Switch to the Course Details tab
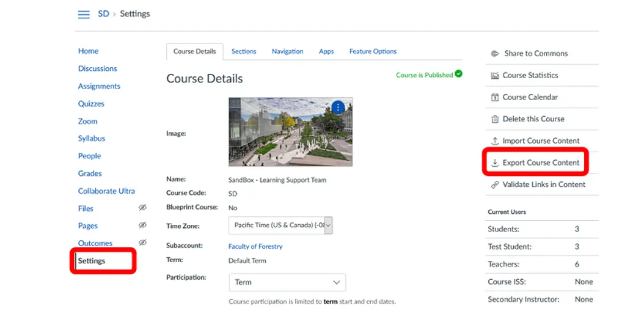The height and width of the screenshot is (314, 644). pos(195,52)
